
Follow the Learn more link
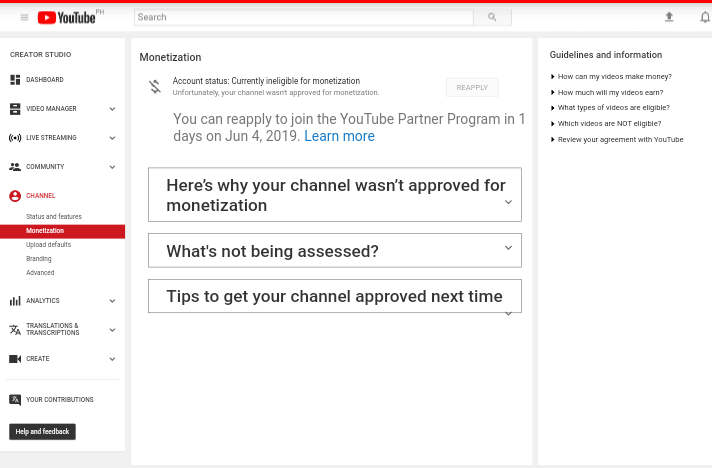pos(339,136)
